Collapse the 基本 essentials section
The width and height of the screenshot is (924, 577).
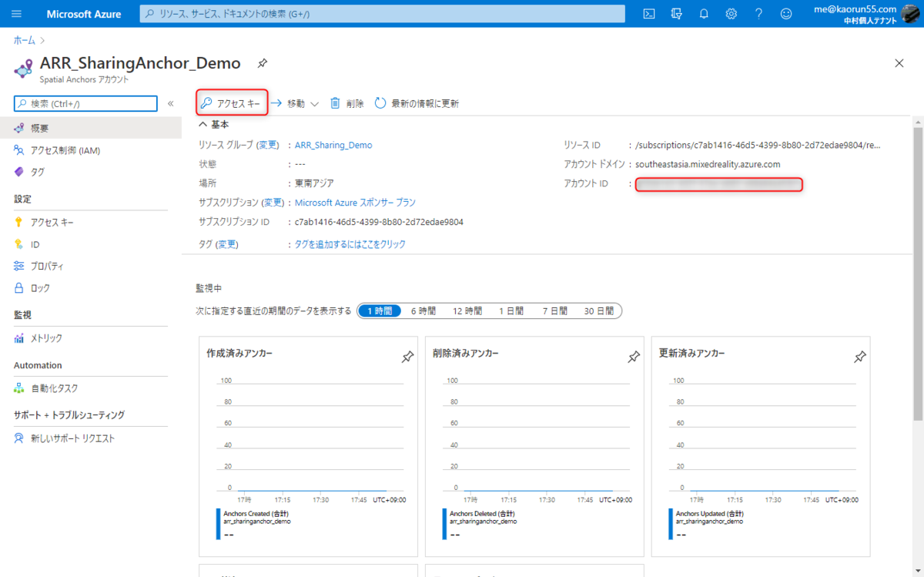tap(213, 124)
